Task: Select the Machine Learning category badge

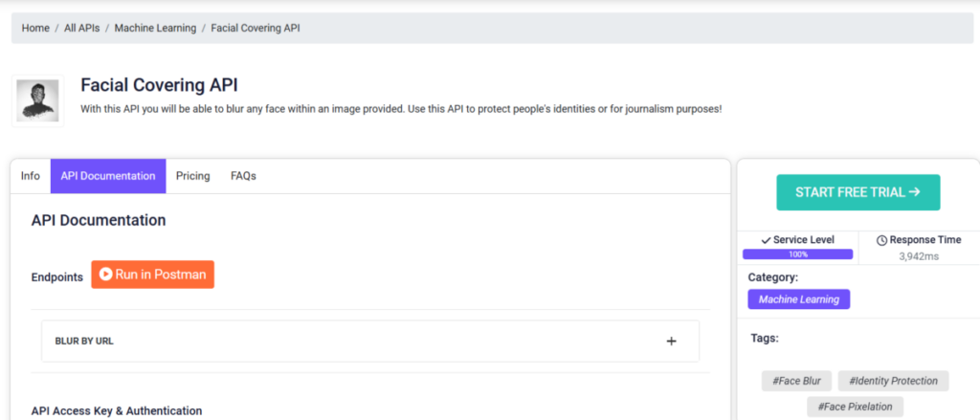Action: [799, 299]
